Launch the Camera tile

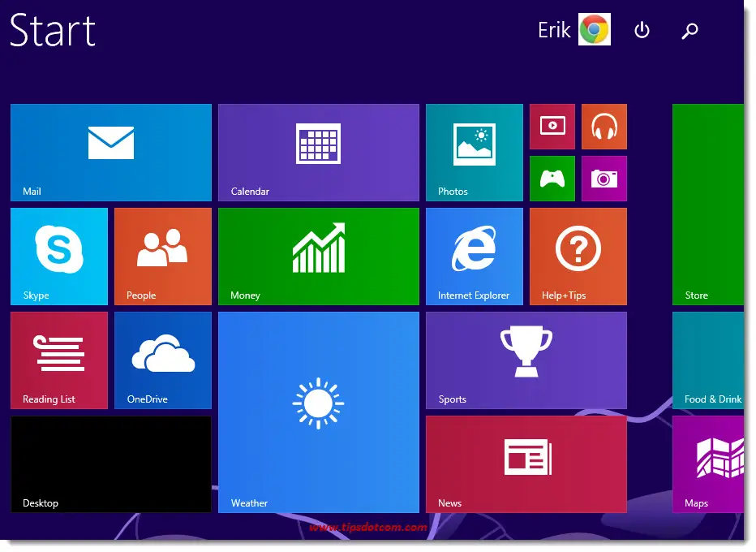(604, 179)
